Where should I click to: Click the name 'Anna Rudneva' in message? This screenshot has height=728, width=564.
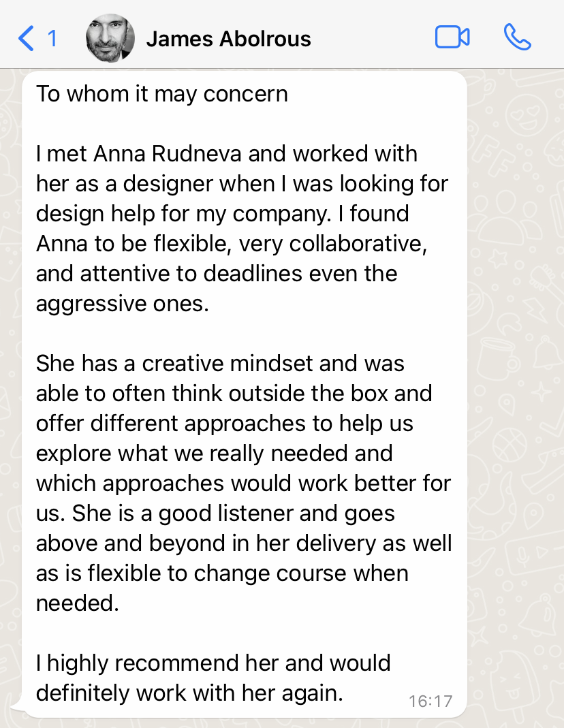pyautogui.click(x=168, y=154)
